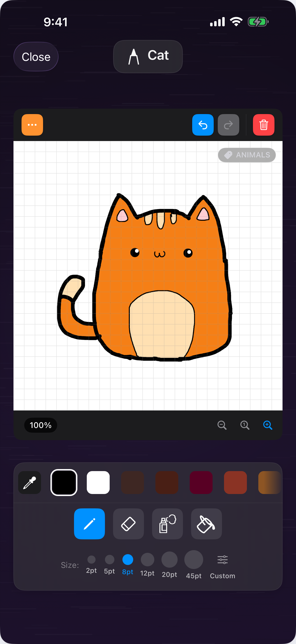The image size is (296, 644).
Task: Open custom brush size settings
Action: click(222, 567)
